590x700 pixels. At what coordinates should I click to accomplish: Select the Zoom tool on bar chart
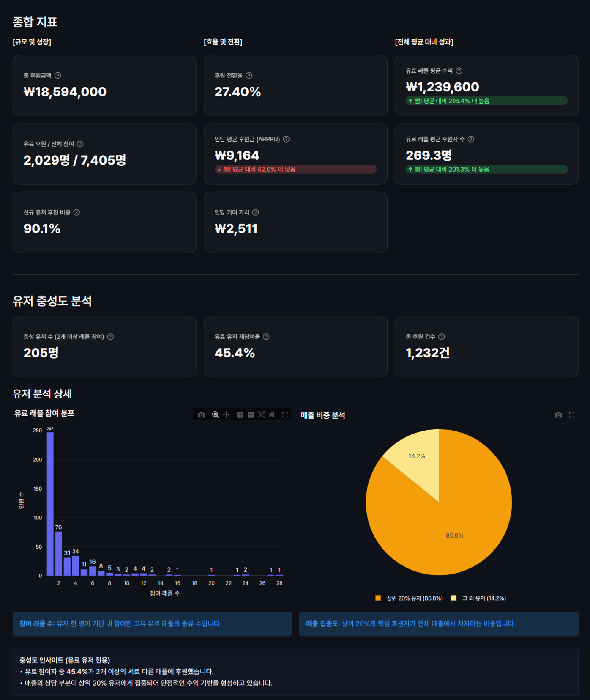pos(215,415)
